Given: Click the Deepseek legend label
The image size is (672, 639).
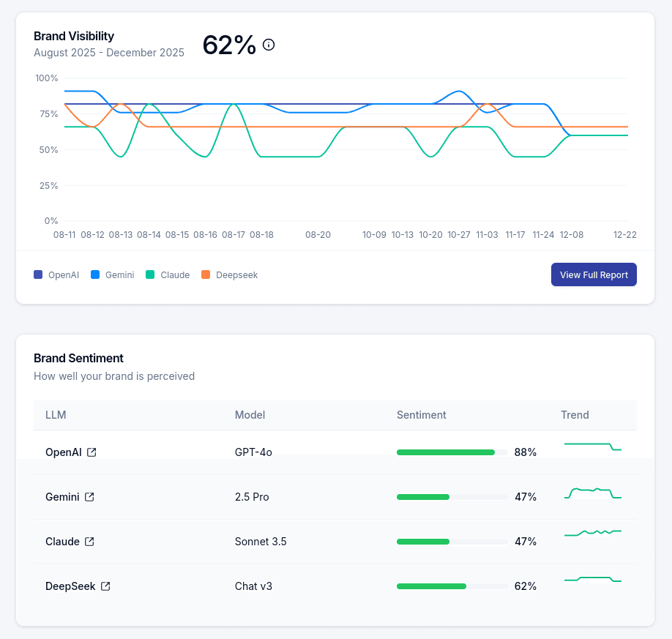Looking at the screenshot, I should (236, 275).
